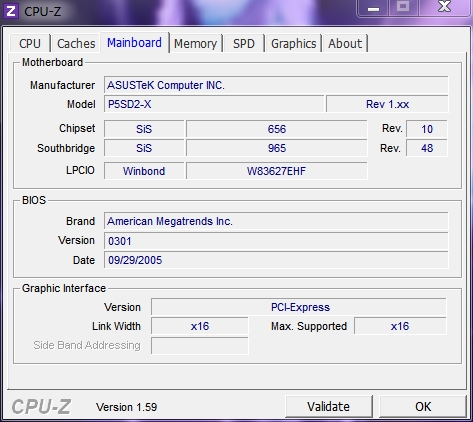Select the Mainboard tab
Screen dimensions: 473x422
pyautogui.click(x=134, y=42)
